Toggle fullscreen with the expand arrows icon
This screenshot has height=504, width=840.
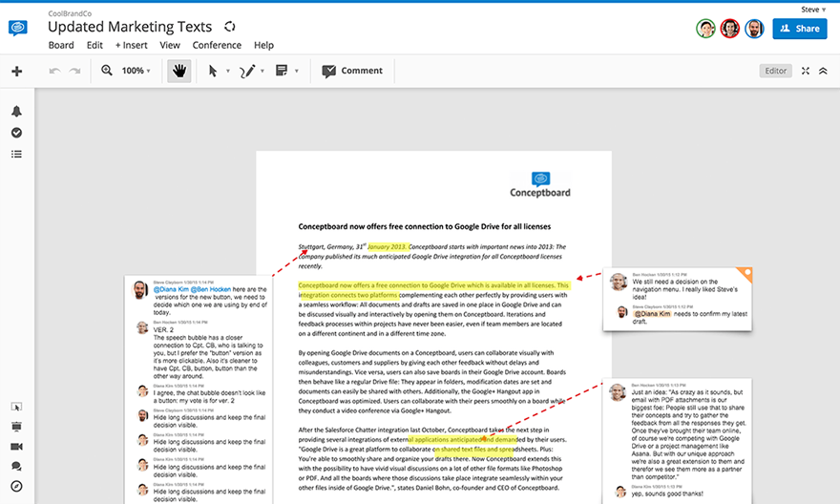click(x=806, y=71)
